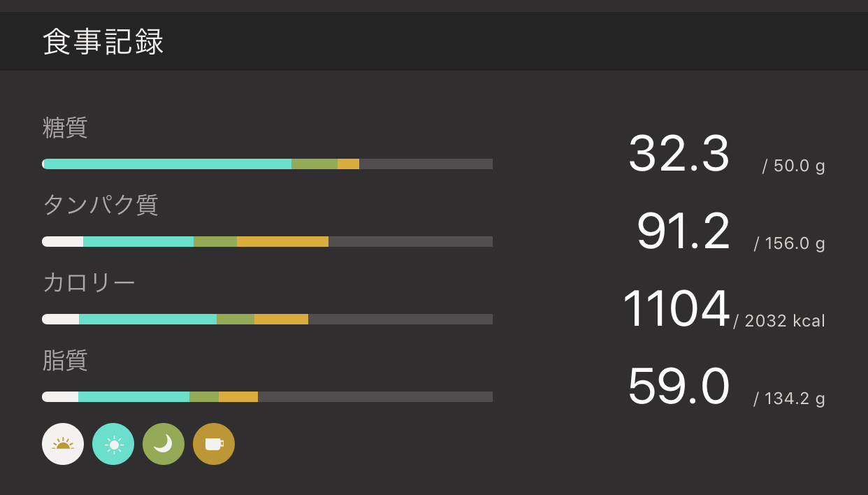868x495 pixels.
Task: Select the 脂質 label
Action: pos(65,360)
